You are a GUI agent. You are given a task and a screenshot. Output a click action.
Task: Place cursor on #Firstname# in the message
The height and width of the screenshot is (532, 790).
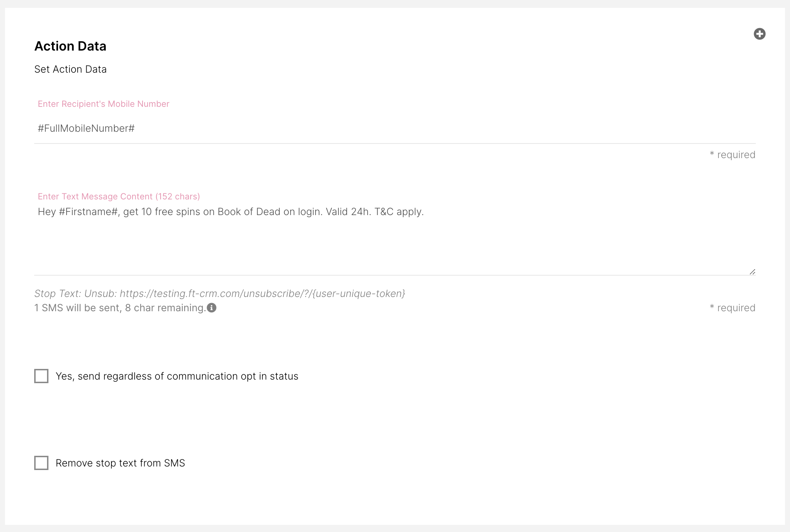88,212
